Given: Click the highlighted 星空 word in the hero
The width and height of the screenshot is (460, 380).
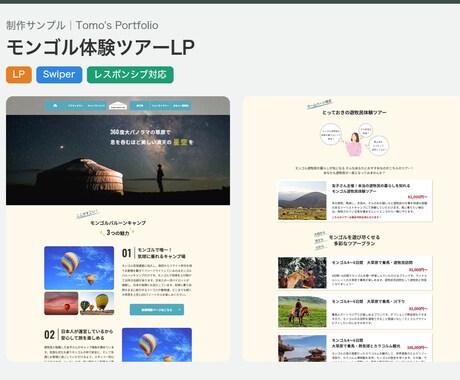Looking at the screenshot, I should tap(180, 142).
